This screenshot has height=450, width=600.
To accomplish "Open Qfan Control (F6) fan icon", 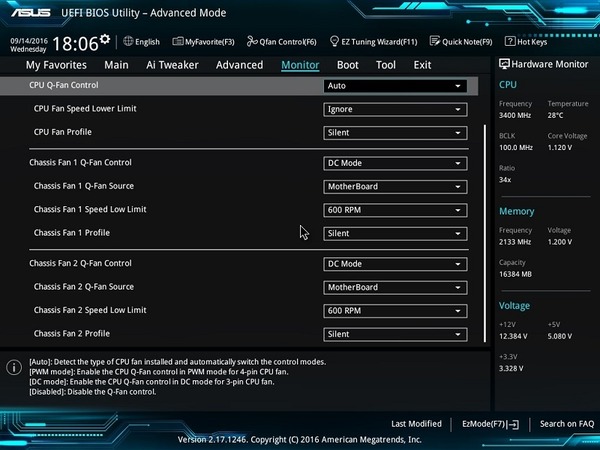I will point(251,42).
